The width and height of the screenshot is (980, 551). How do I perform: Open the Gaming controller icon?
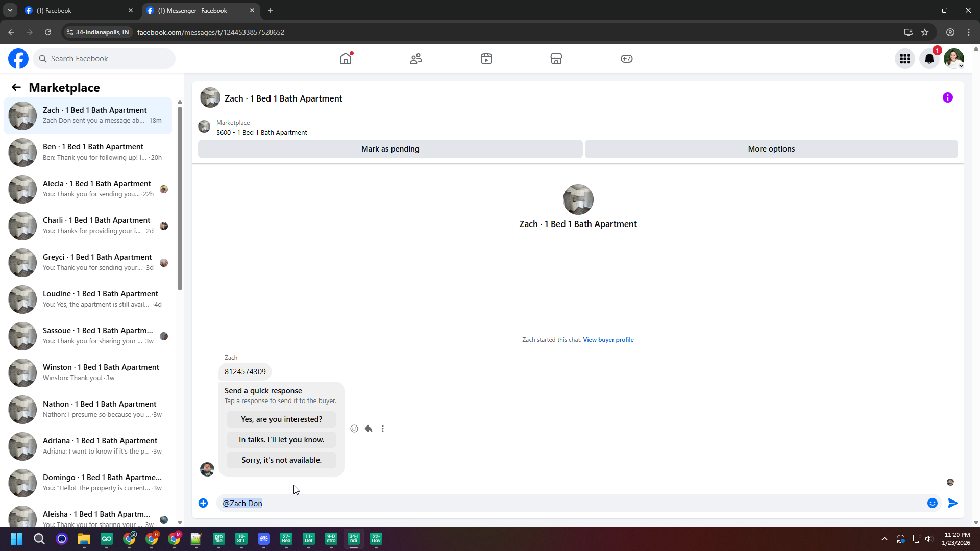626,59
